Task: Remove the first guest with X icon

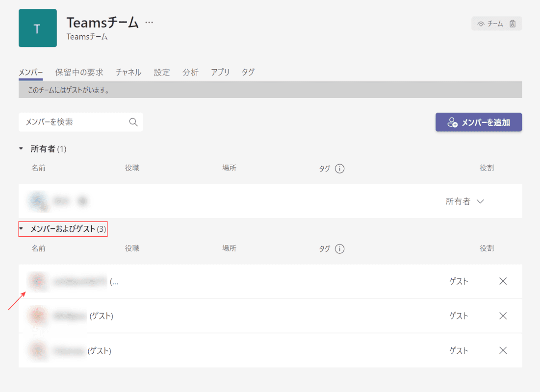Action: 503,281
